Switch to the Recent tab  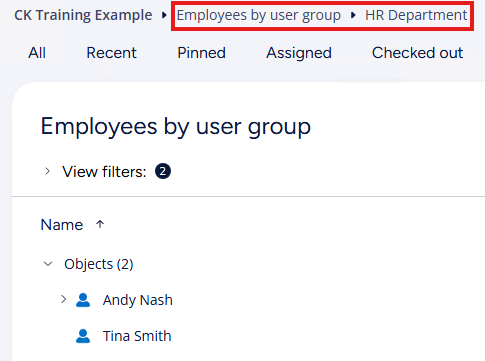point(111,53)
